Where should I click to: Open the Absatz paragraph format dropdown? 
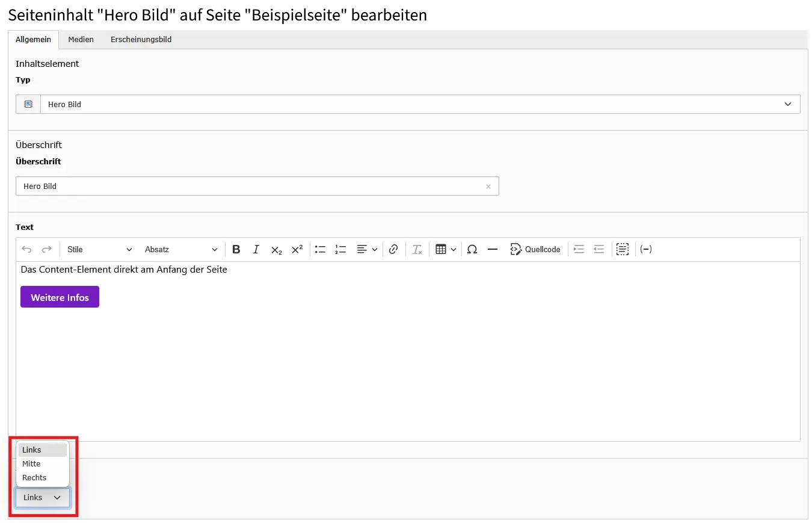(x=181, y=249)
